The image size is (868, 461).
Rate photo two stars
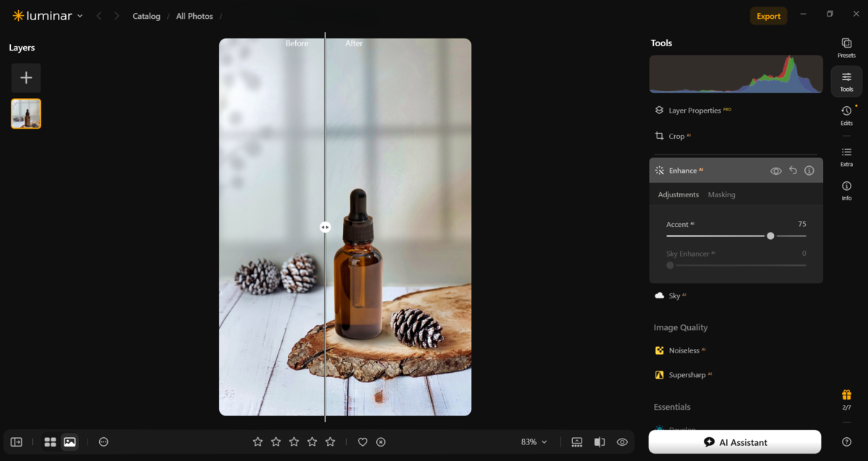(x=276, y=441)
